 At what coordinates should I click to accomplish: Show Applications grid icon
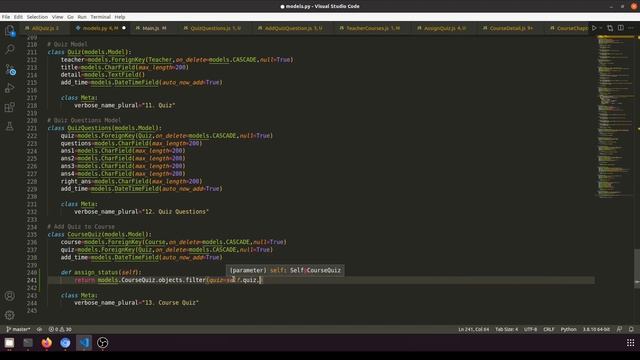pos(630,343)
